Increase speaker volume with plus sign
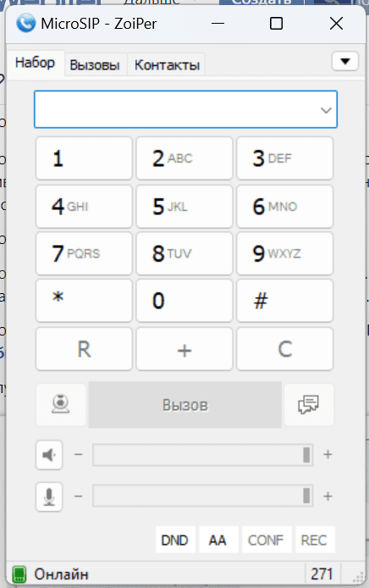369x588 pixels. tap(328, 454)
